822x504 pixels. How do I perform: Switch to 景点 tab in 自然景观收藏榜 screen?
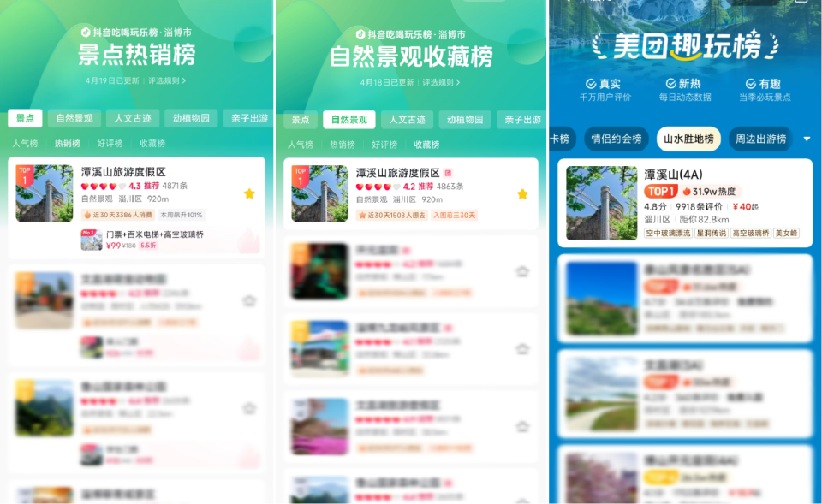(x=301, y=120)
